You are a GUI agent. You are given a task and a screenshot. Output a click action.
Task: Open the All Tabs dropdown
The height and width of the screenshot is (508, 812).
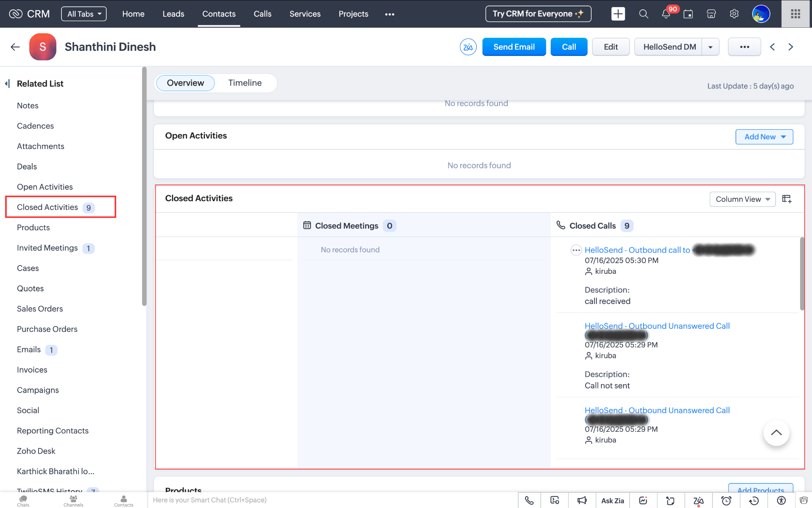[84, 14]
